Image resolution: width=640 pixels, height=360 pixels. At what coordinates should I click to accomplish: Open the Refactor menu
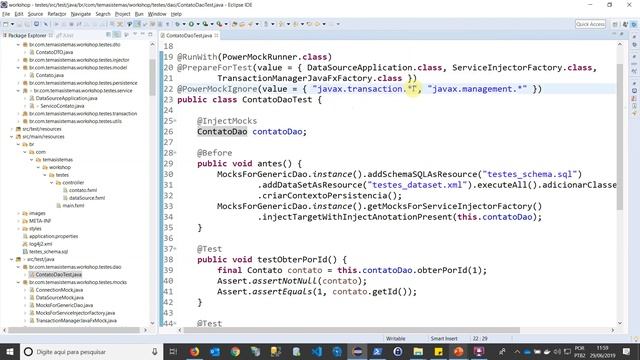pyautogui.click(x=57, y=14)
